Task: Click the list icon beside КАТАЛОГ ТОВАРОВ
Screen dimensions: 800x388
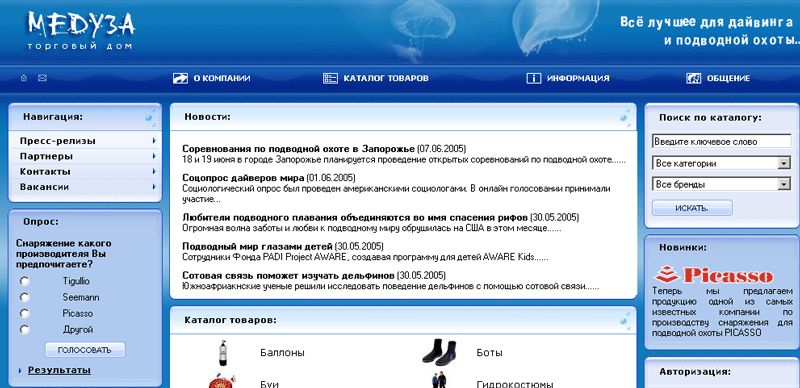Action: pyautogui.click(x=331, y=78)
